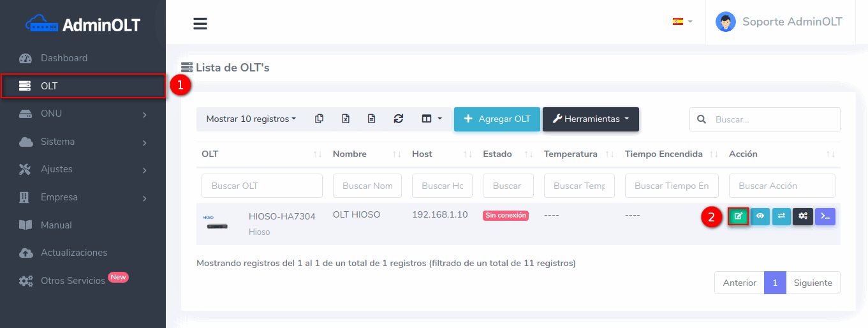Go to the Siguiente page
Viewport: 868px width, 328px height.
point(813,283)
